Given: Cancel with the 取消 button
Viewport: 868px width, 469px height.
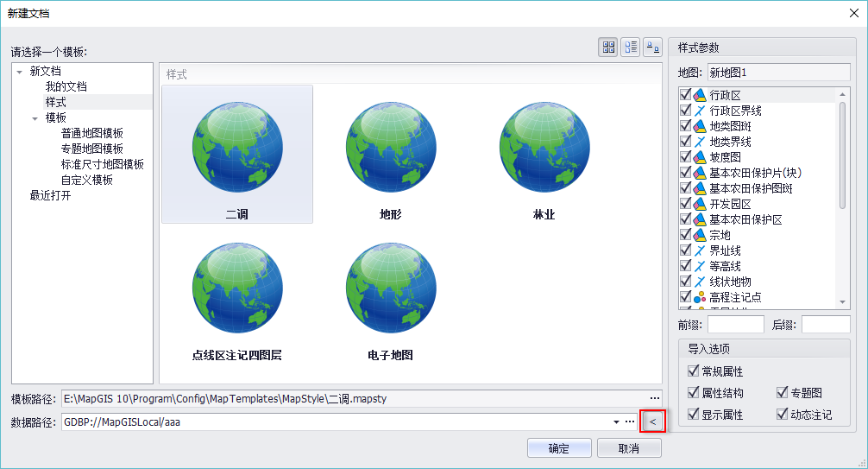Looking at the screenshot, I should click(629, 448).
